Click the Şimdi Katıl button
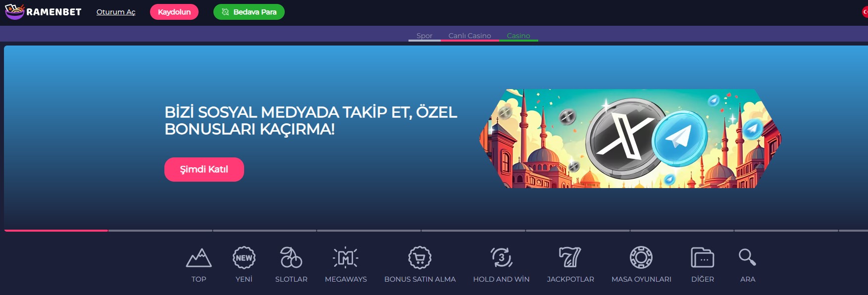The width and height of the screenshot is (868, 295). 204,169
